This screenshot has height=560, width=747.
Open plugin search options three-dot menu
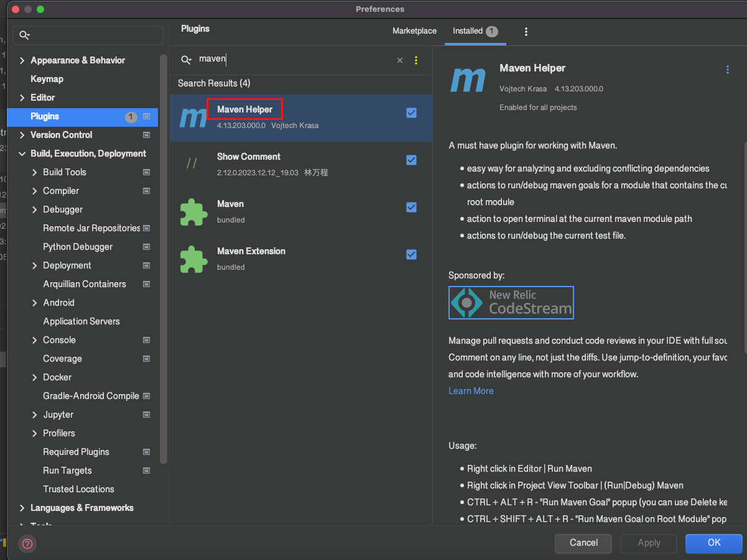pyautogui.click(x=416, y=60)
